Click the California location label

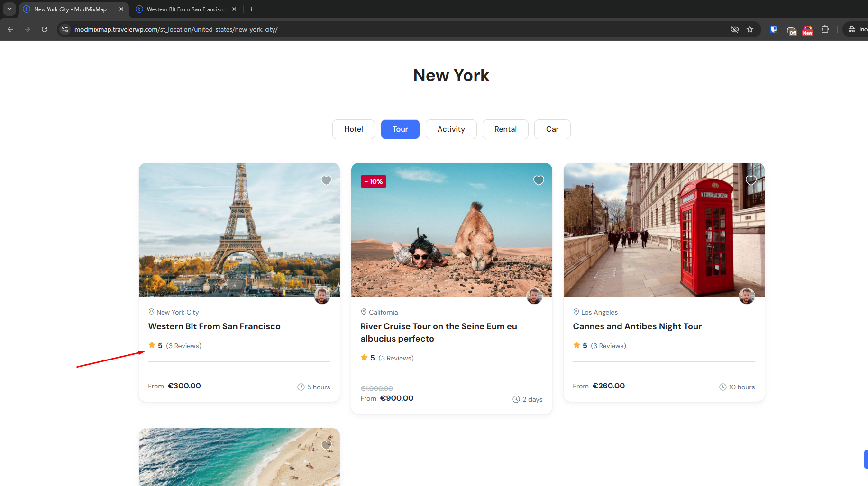click(x=384, y=312)
